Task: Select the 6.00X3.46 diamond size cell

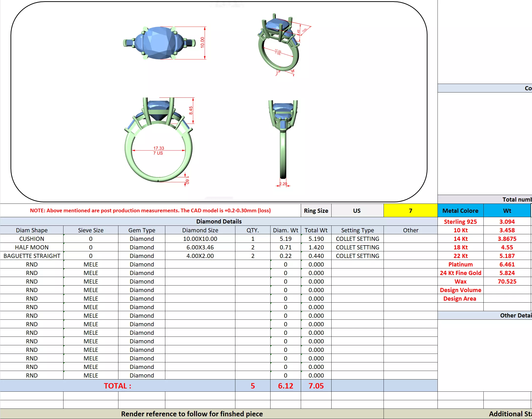Action: click(x=200, y=247)
